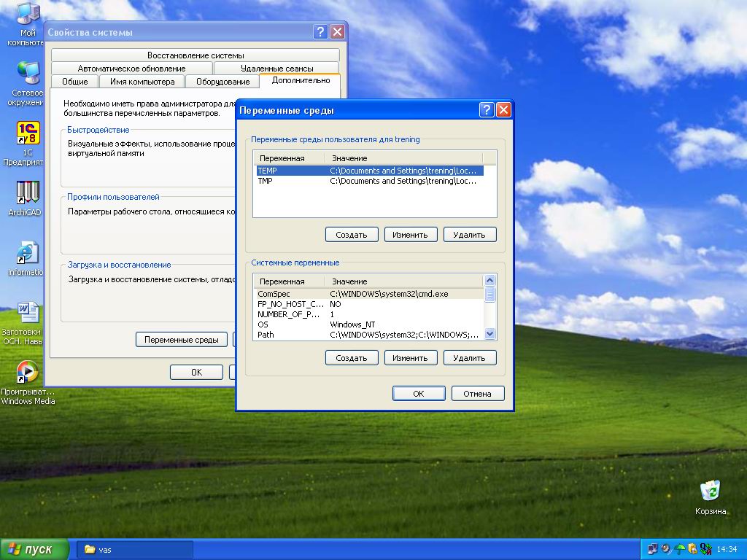
Task: Select the NUMBER_OF_P… system variable
Action: [370, 314]
